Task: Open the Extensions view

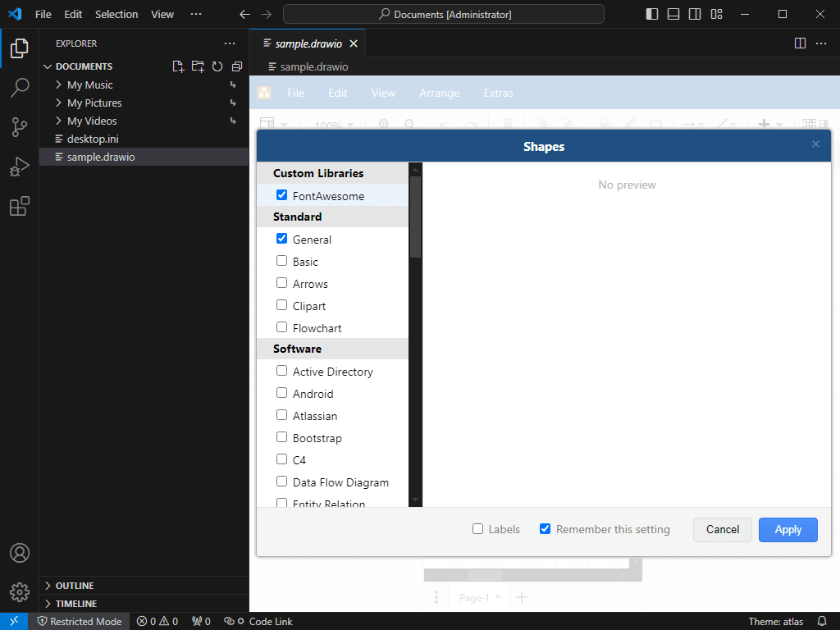Action: tap(20, 206)
